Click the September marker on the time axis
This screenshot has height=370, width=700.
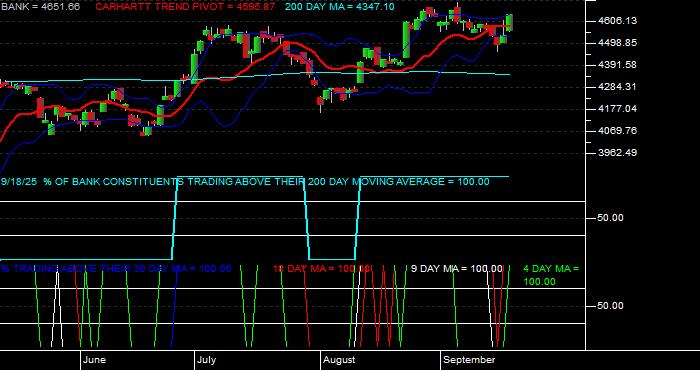(x=469, y=360)
